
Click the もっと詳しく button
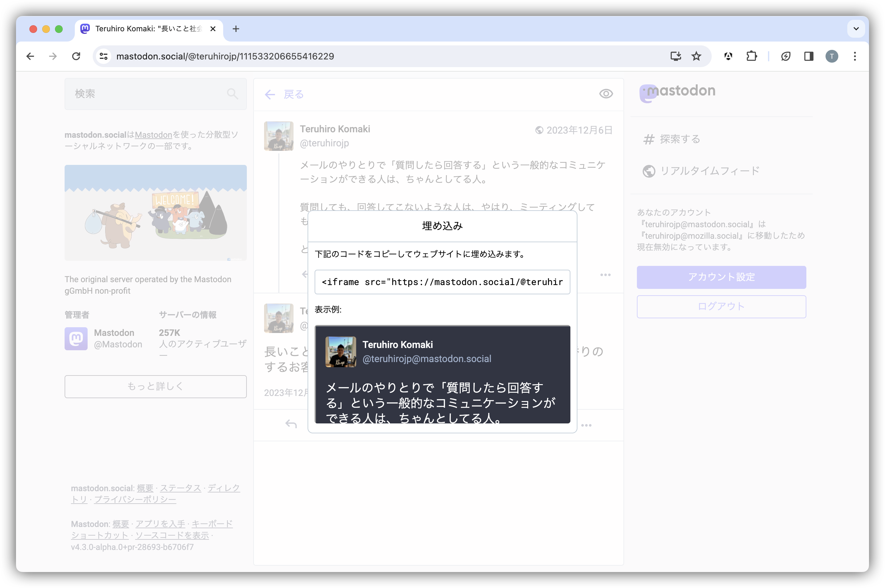click(x=155, y=386)
